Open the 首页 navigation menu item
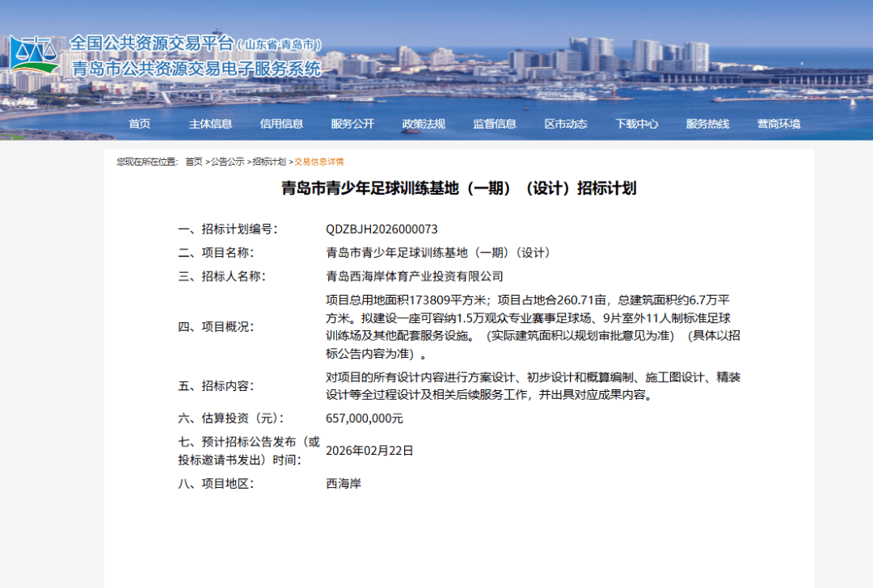 pos(139,124)
